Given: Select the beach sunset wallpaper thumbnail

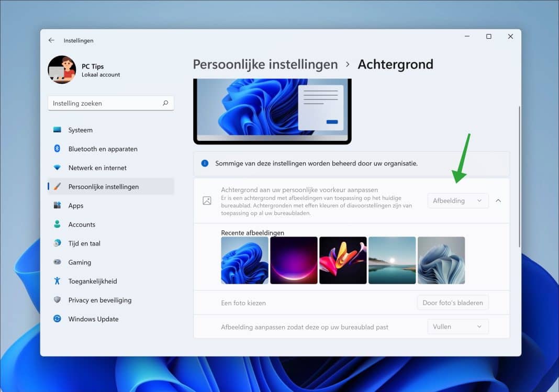Looking at the screenshot, I should [x=392, y=260].
